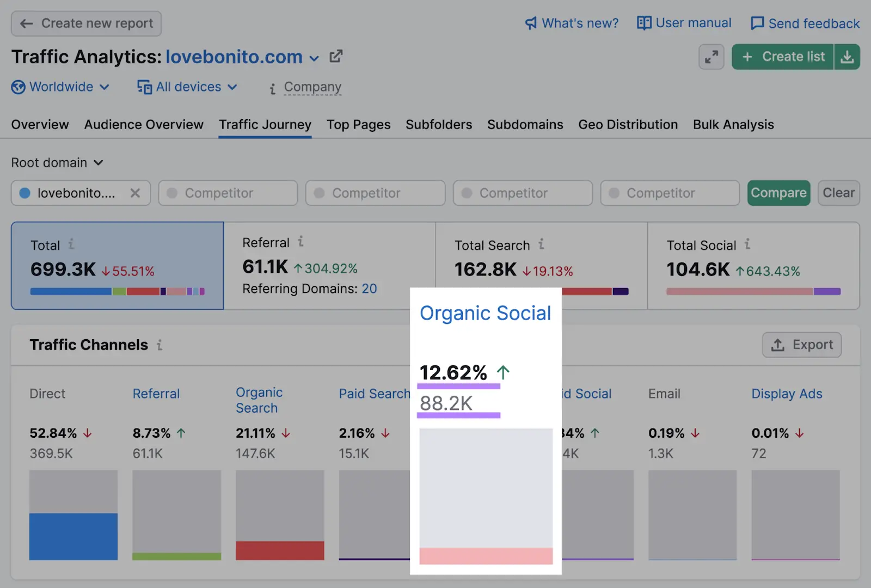This screenshot has height=588, width=871.
Task: Switch to the Top Pages tab
Action: pyautogui.click(x=358, y=125)
